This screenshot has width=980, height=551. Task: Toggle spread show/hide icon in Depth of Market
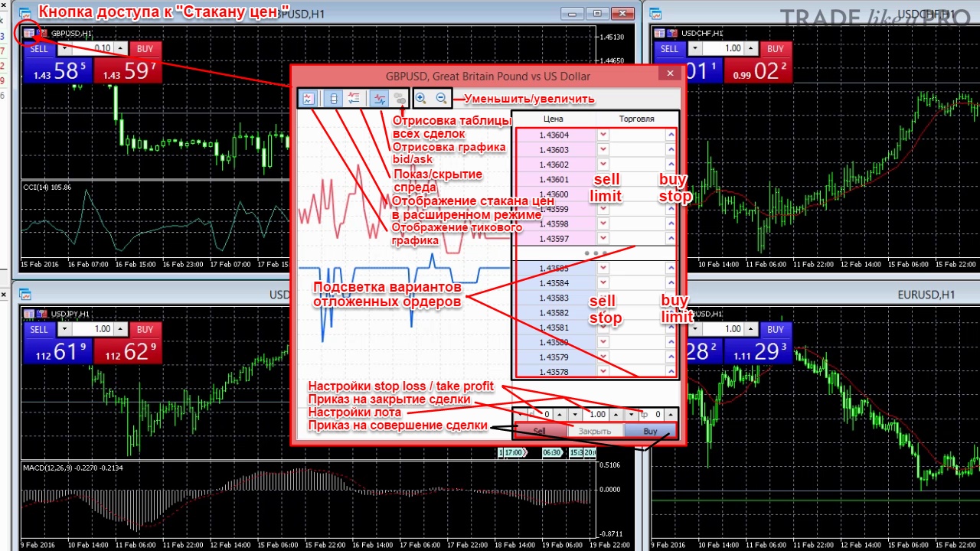[x=353, y=98]
